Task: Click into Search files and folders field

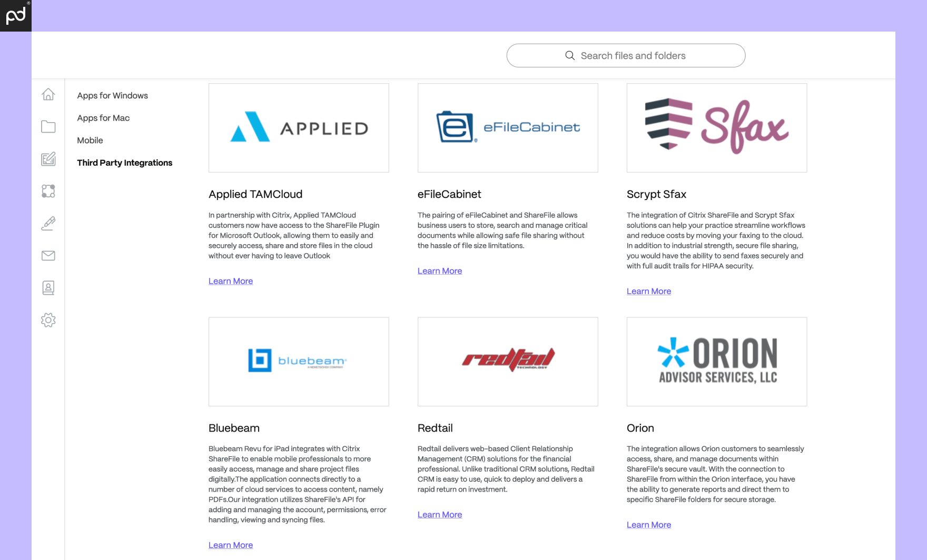Action: tap(626, 55)
